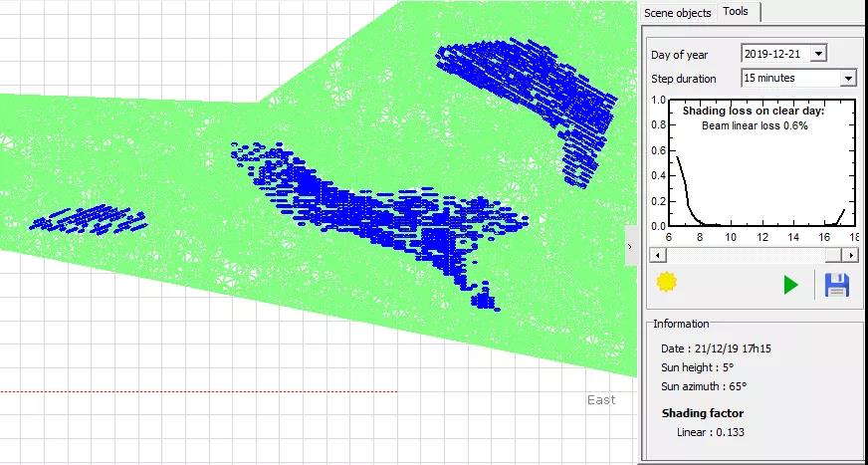Select the Tools tab
The height and width of the screenshot is (465, 868).
737,12
